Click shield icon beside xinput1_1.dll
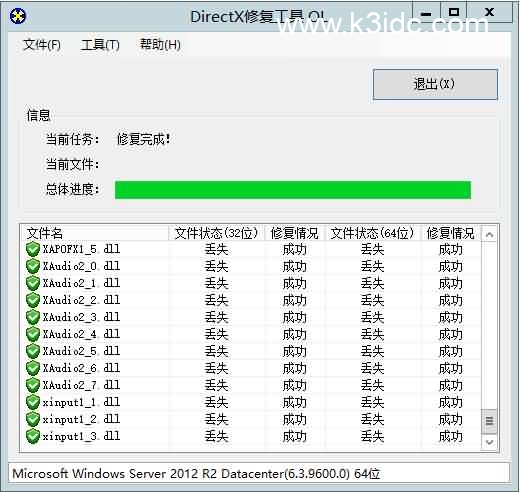521x492 pixels. pyautogui.click(x=33, y=402)
